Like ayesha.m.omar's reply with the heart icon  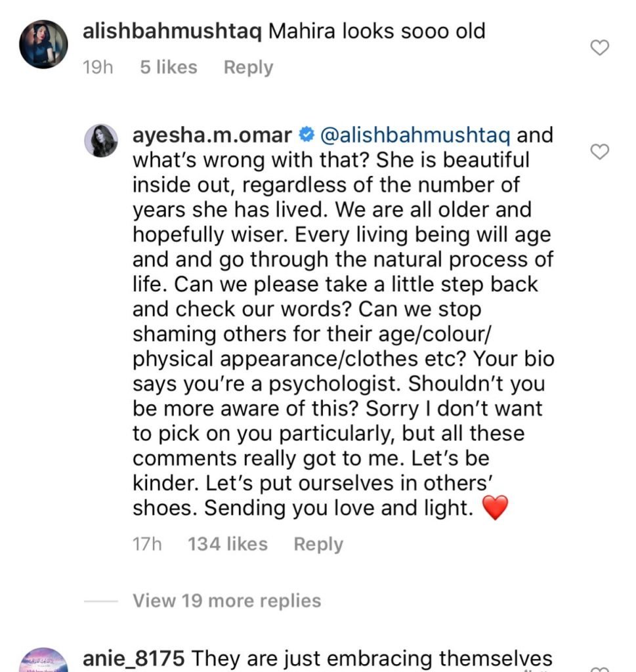600,152
